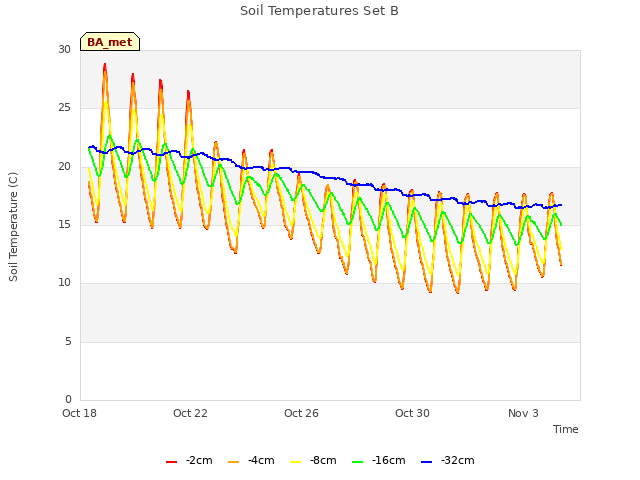
Task: Click the 0 y-axis tick label
Action: point(68,399)
